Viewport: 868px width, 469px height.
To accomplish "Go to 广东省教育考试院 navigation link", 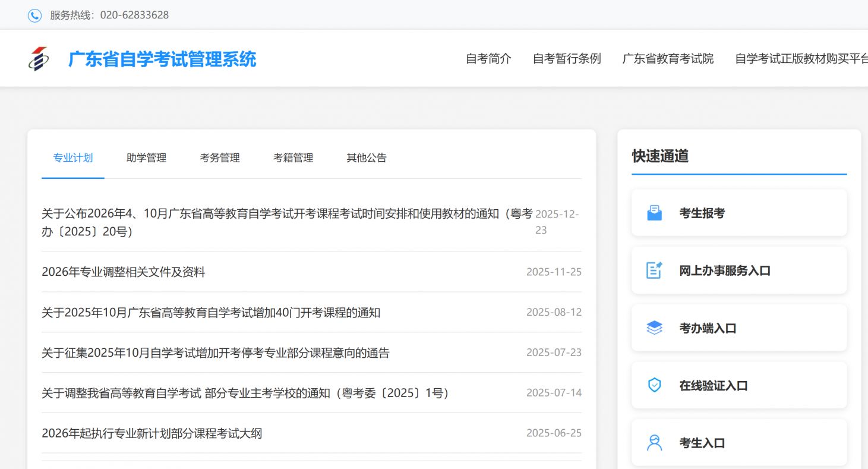I will pyautogui.click(x=668, y=59).
